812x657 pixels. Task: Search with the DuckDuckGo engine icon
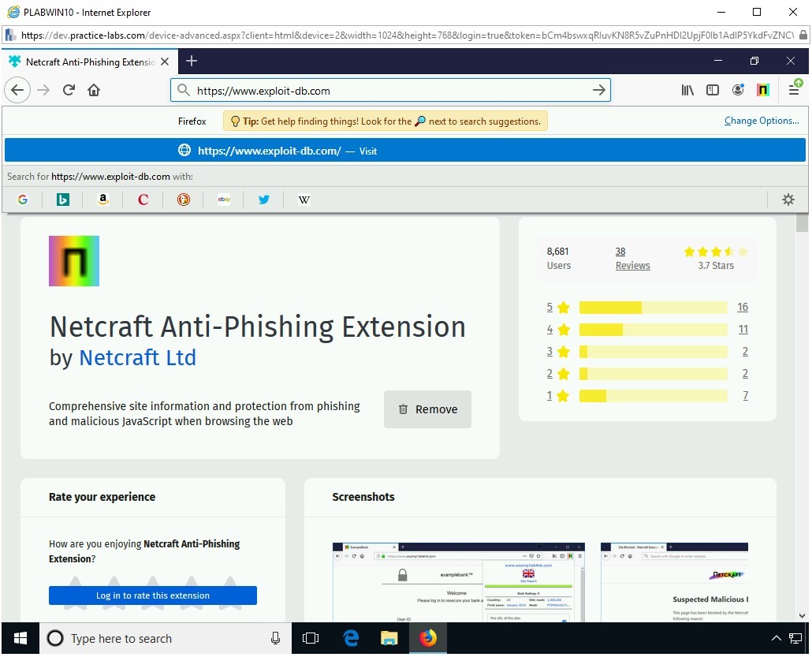(x=184, y=200)
